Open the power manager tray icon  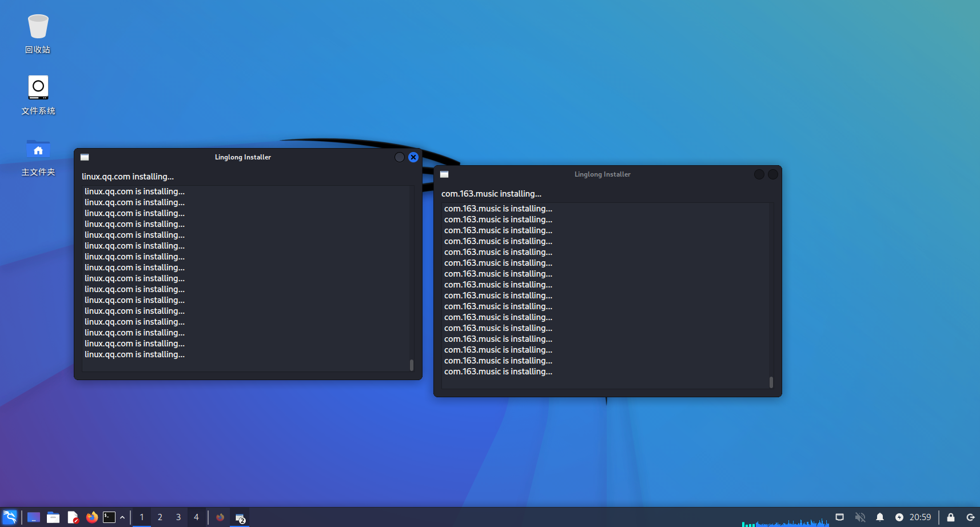click(899, 517)
